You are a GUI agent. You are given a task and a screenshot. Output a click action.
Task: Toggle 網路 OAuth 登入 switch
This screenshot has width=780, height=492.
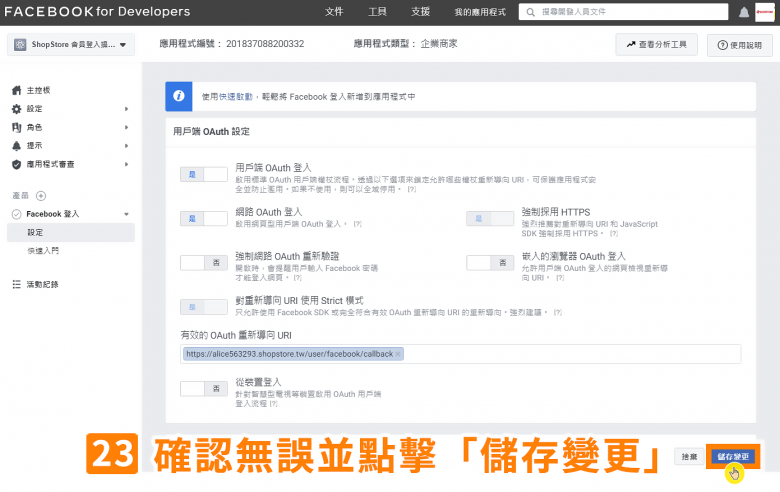coord(204,218)
